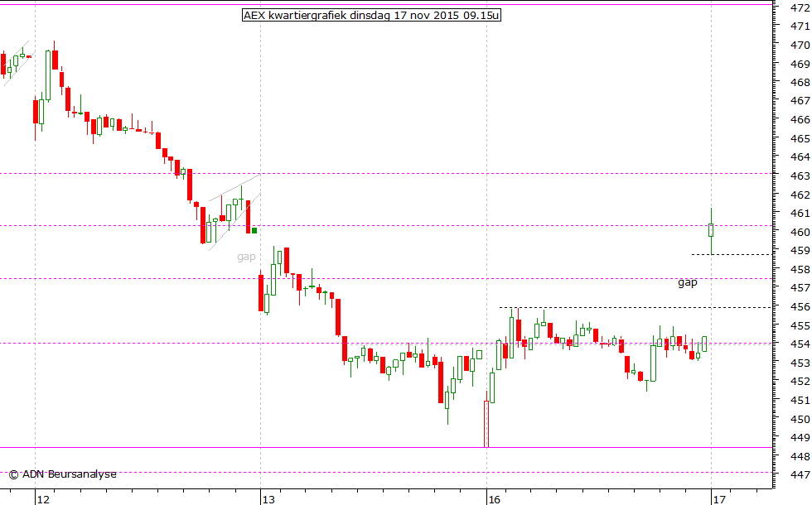Click the solid magenta support line at 448.4
This screenshot has width=812, height=505.
point(386,448)
